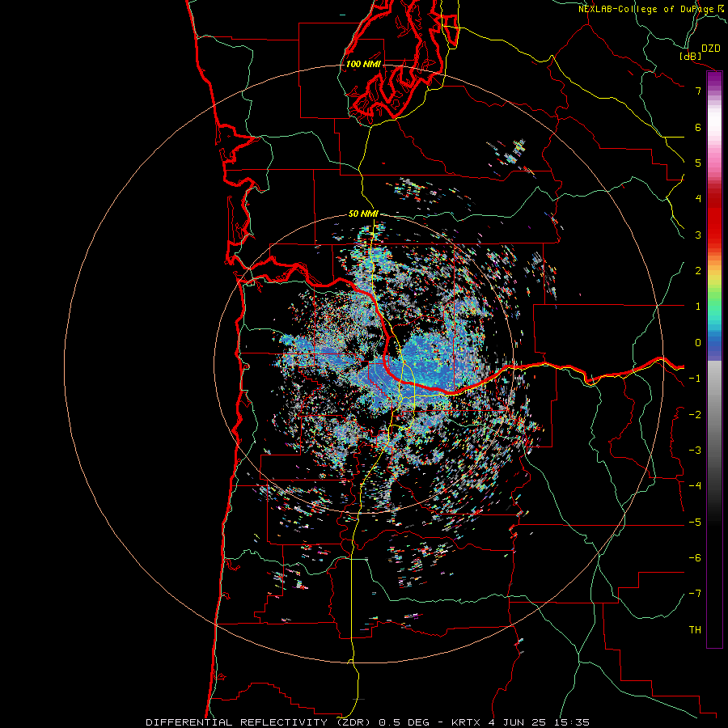Click the -6 value on the color scale

pyautogui.click(x=695, y=558)
